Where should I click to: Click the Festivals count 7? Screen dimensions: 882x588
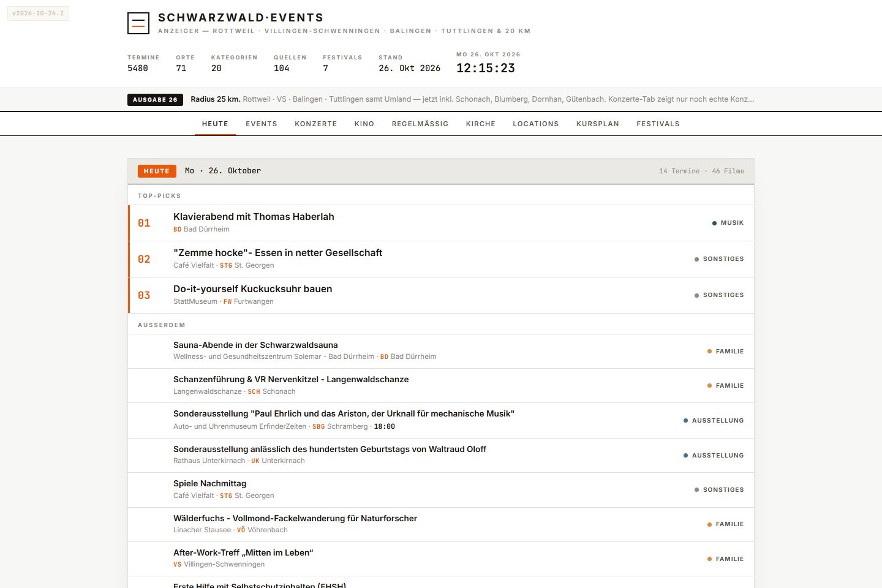click(x=325, y=68)
